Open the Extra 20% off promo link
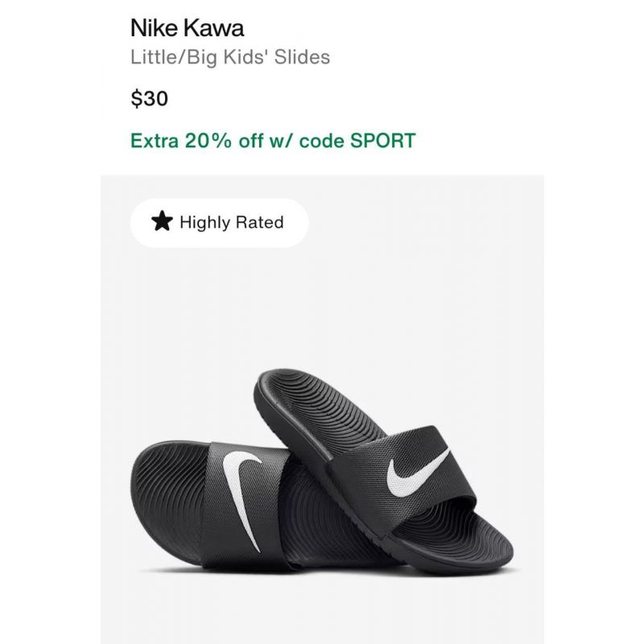The image size is (644, 644). [x=273, y=141]
